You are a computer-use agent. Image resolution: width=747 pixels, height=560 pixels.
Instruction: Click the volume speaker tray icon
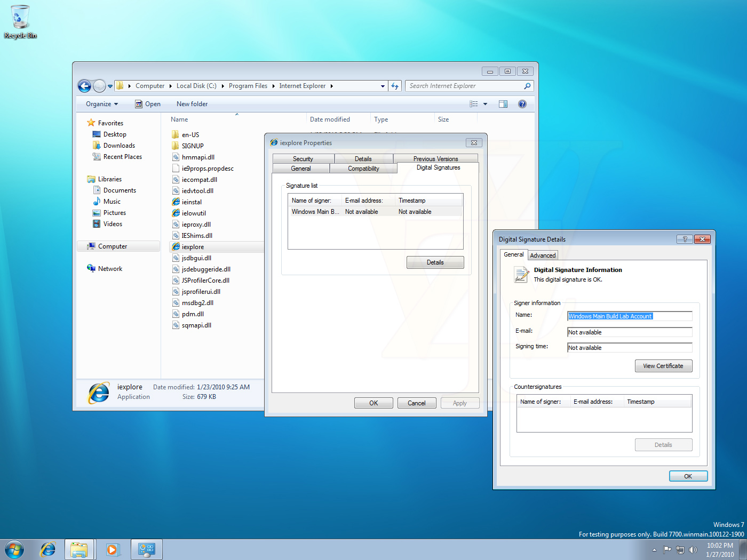[693, 550]
